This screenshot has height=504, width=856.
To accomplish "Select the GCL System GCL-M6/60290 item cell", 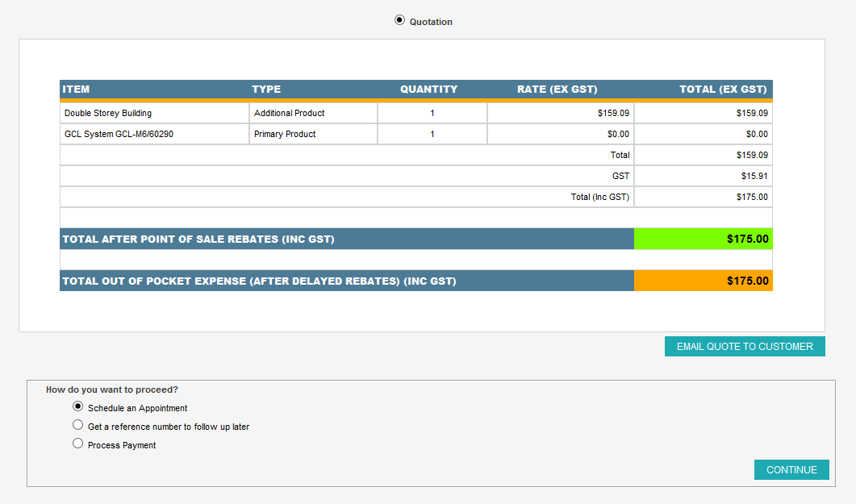I will (154, 135).
